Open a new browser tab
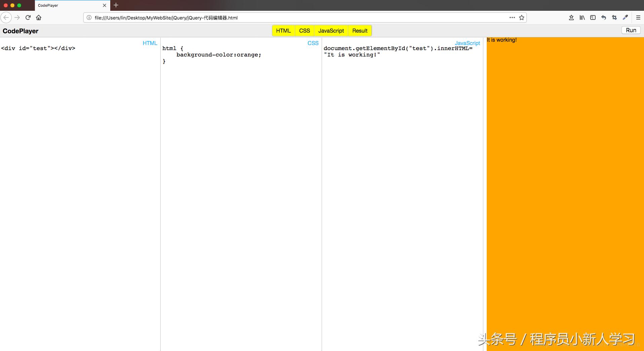644x351 pixels. pos(116,5)
